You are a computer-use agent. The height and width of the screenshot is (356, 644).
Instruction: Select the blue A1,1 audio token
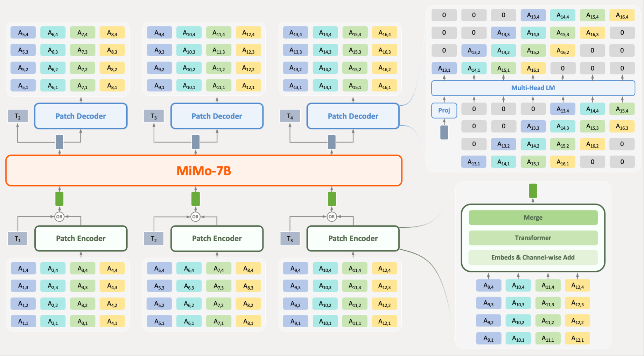[23, 321]
